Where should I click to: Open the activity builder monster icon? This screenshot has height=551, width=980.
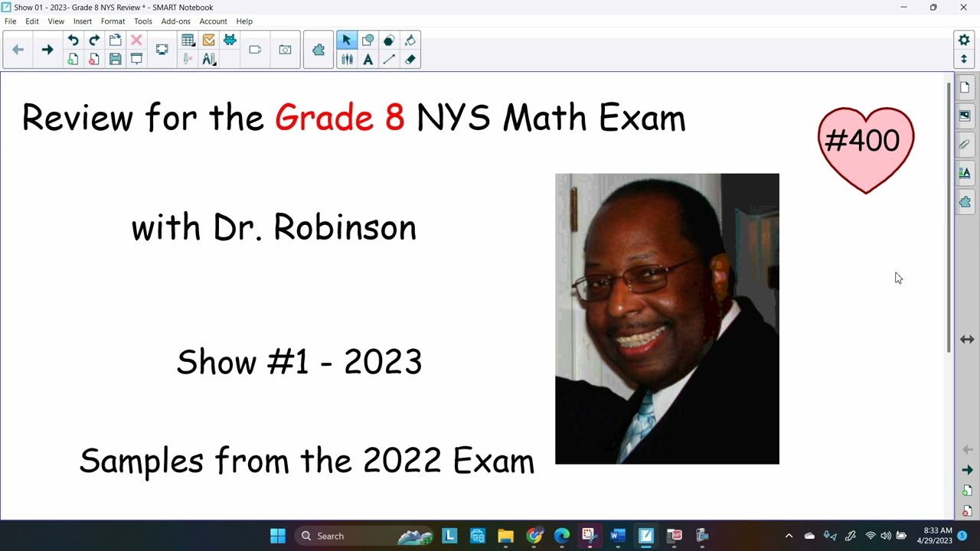pos(230,41)
